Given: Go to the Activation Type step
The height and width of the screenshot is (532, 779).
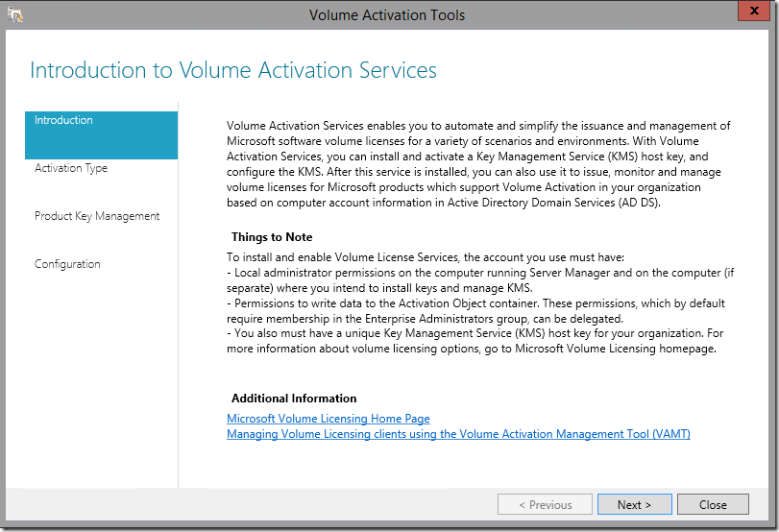Looking at the screenshot, I should click(71, 168).
